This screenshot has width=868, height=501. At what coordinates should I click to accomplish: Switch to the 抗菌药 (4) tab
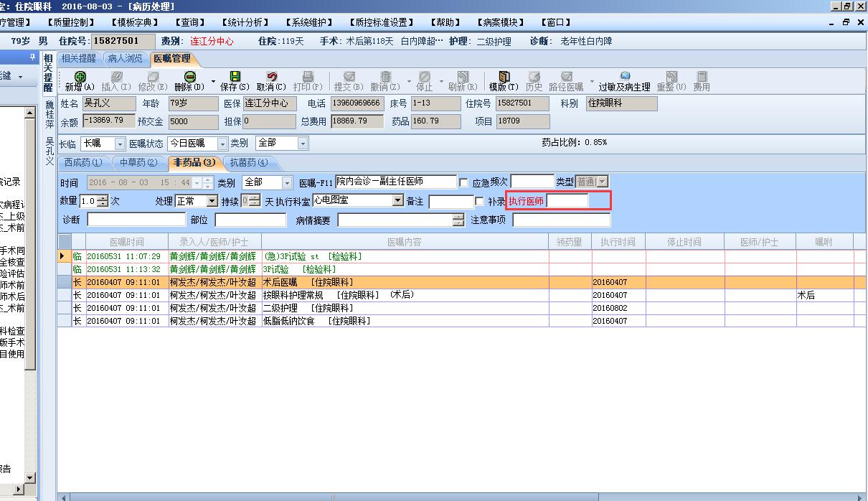(249, 163)
